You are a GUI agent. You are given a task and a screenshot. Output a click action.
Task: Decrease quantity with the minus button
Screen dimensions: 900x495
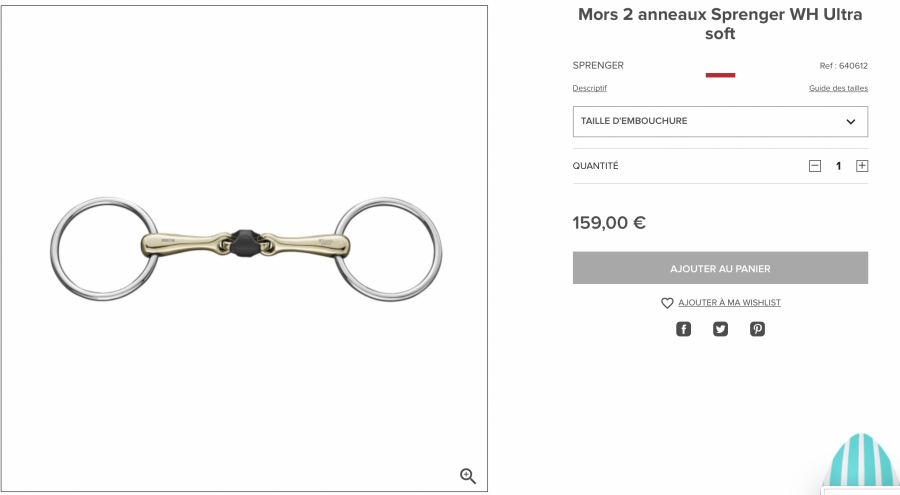coord(814,166)
